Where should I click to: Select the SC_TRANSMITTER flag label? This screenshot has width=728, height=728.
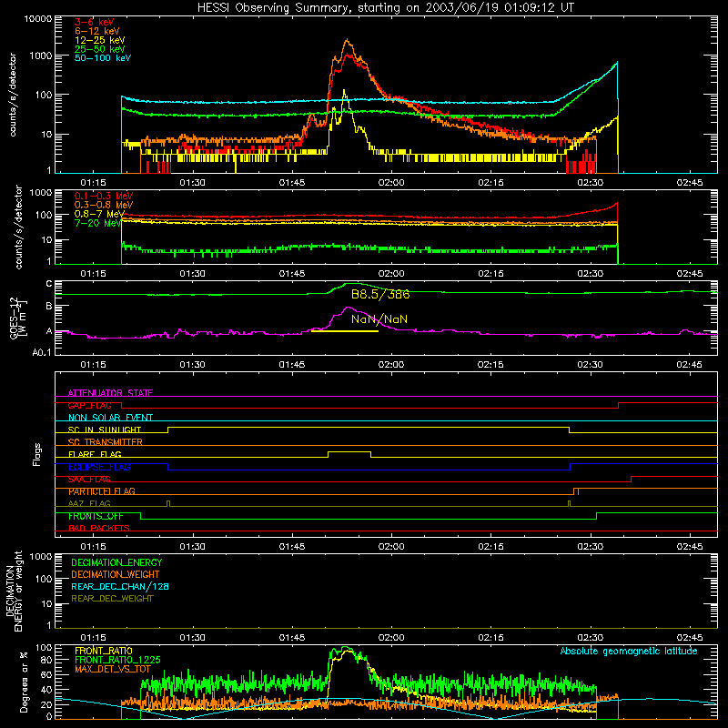point(106,442)
